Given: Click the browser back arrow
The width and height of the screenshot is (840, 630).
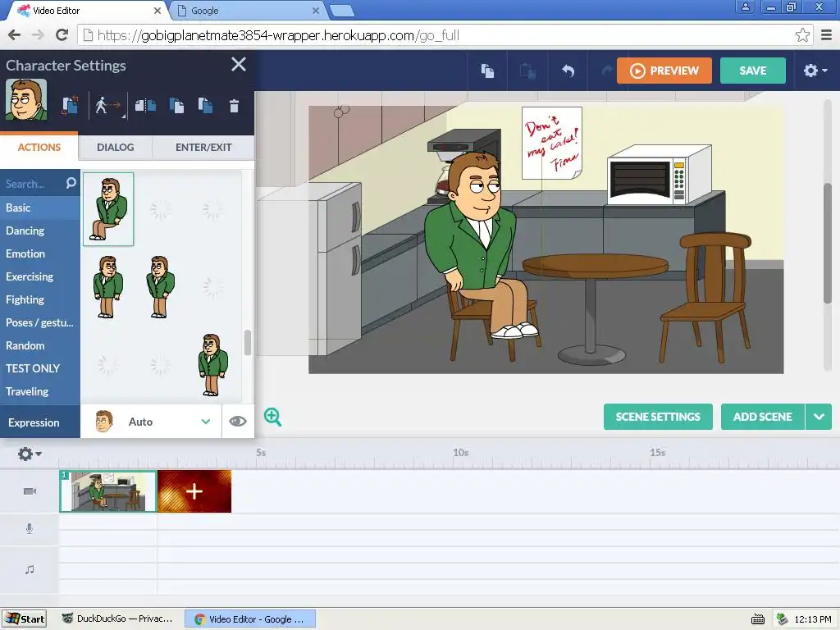Looking at the screenshot, I should pyautogui.click(x=15, y=35).
